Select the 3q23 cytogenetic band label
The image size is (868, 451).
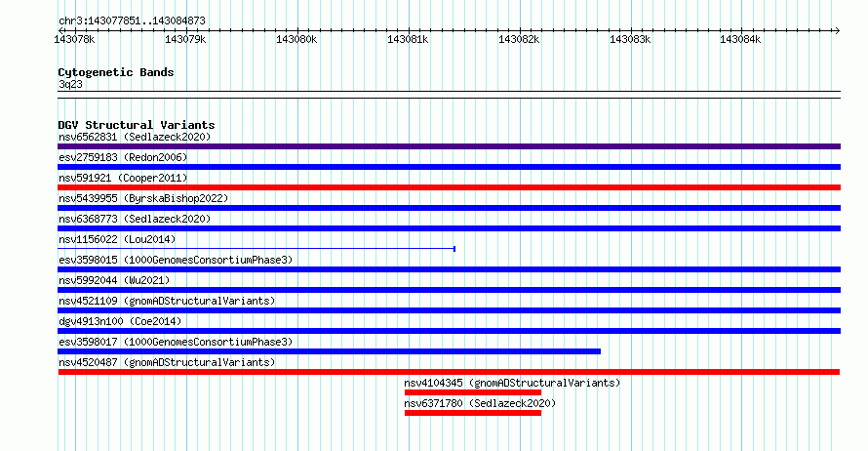tap(70, 84)
